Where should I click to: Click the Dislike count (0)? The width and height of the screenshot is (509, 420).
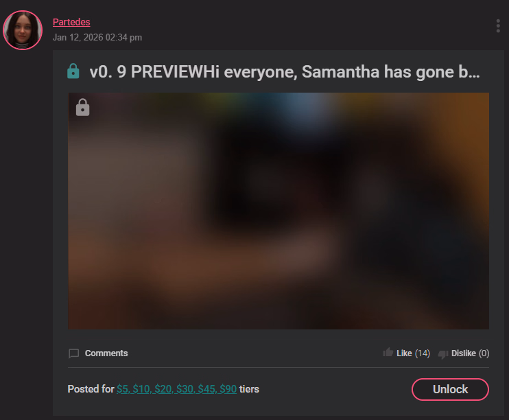(484, 353)
